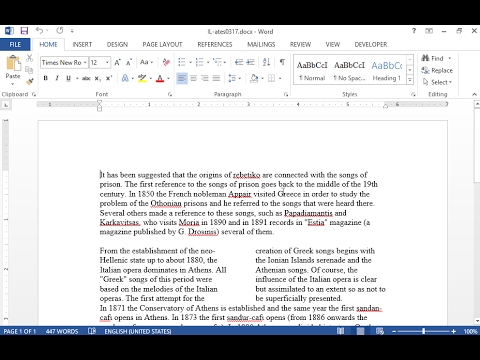The height and width of the screenshot is (360, 480).
Task: Open Select dropdown in Editing
Action: click(x=437, y=82)
